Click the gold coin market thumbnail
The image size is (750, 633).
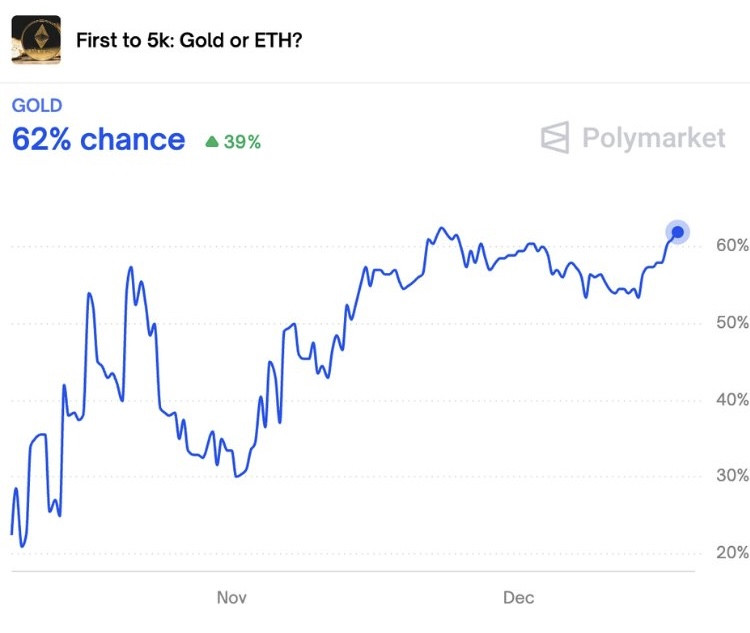tap(36, 41)
